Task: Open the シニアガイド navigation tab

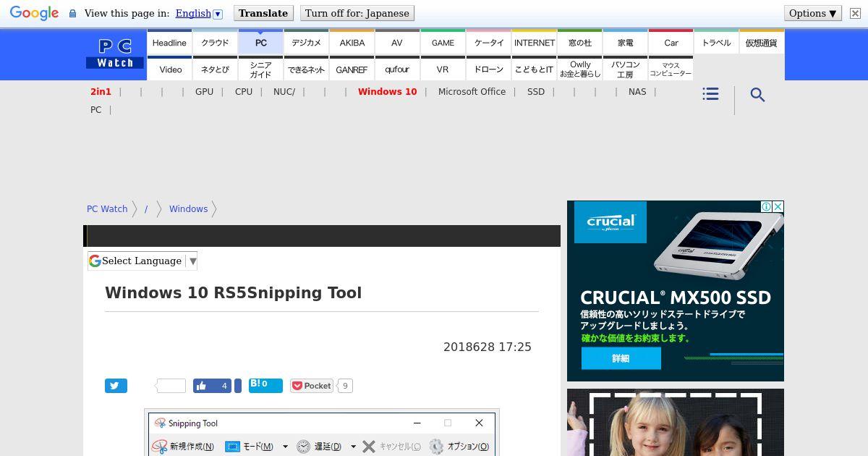Action: (260, 69)
